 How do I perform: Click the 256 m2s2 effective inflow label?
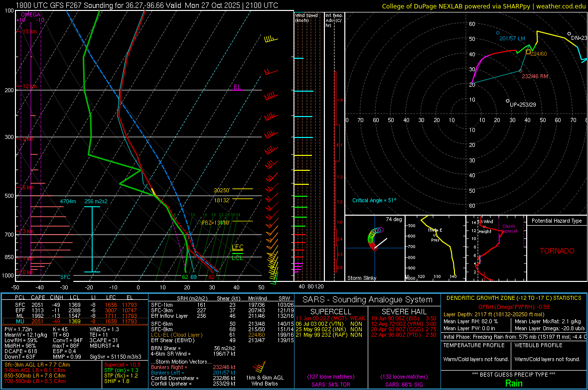coord(96,201)
